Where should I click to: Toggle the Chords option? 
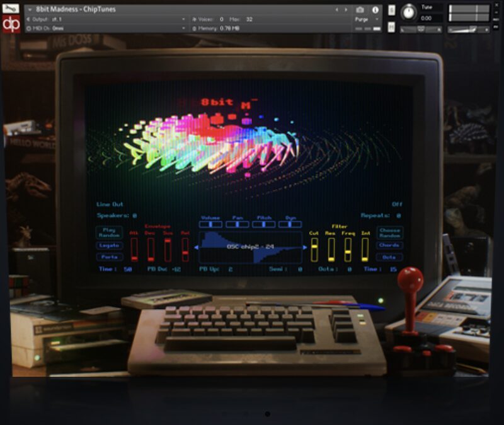[389, 245]
